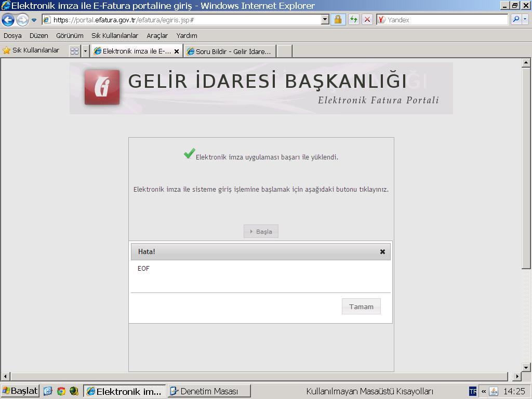Click the red stop loading icon

(367, 20)
